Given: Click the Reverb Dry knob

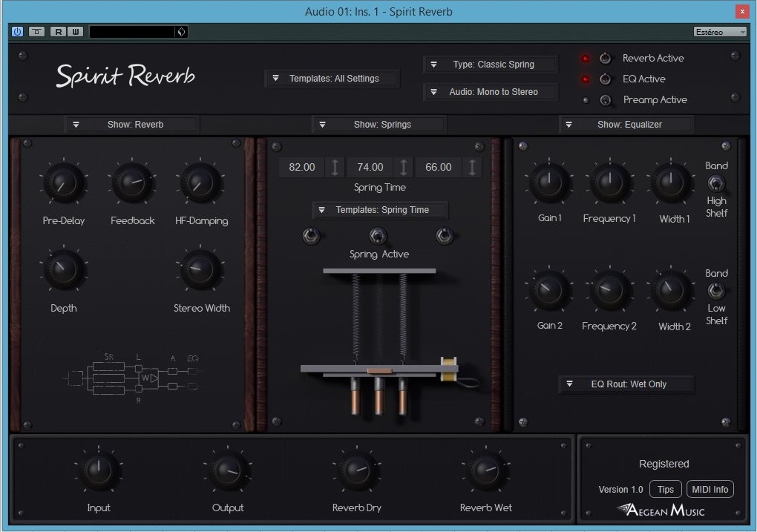Looking at the screenshot, I should click(x=357, y=470).
